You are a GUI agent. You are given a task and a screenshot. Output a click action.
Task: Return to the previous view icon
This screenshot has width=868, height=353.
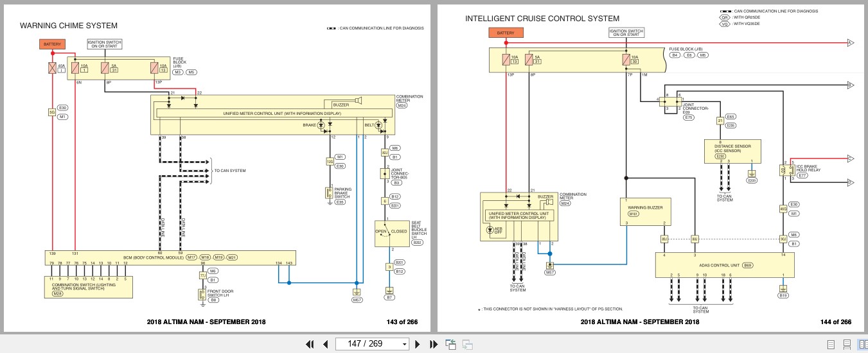click(x=450, y=344)
